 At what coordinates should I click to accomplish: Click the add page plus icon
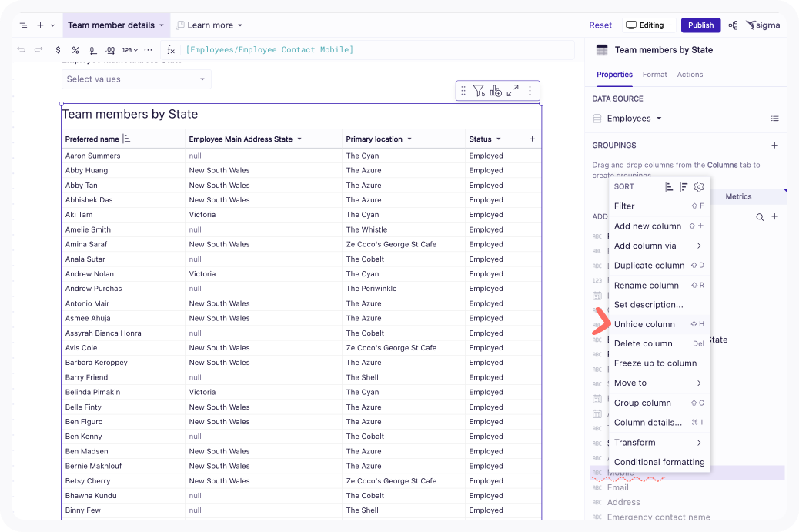tap(40, 25)
